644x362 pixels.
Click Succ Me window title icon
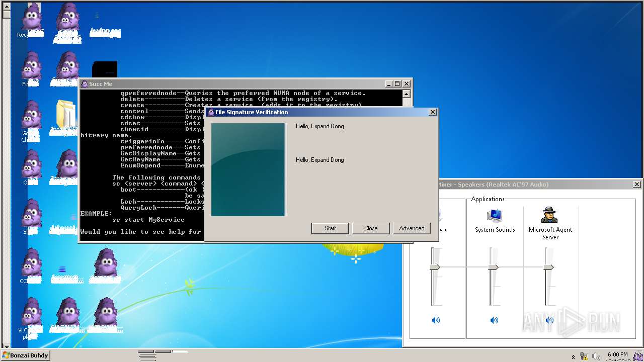point(85,84)
